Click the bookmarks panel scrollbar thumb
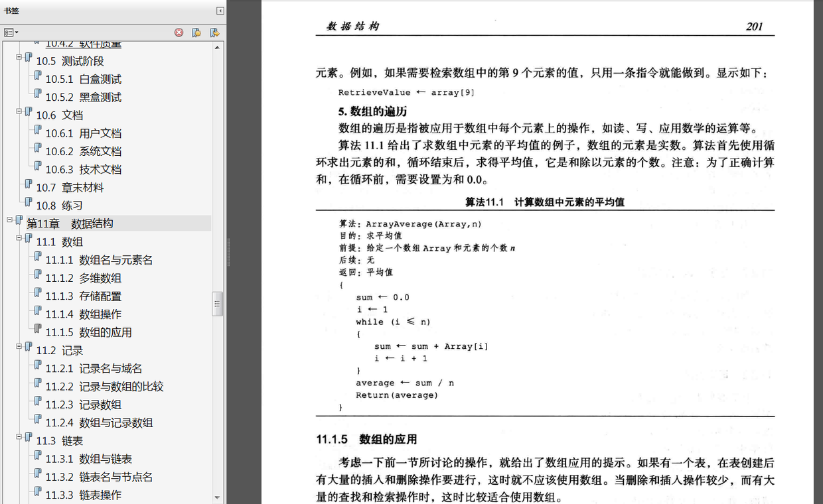The width and height of the screenshot is (823, 504). click(x=217, y=304)
